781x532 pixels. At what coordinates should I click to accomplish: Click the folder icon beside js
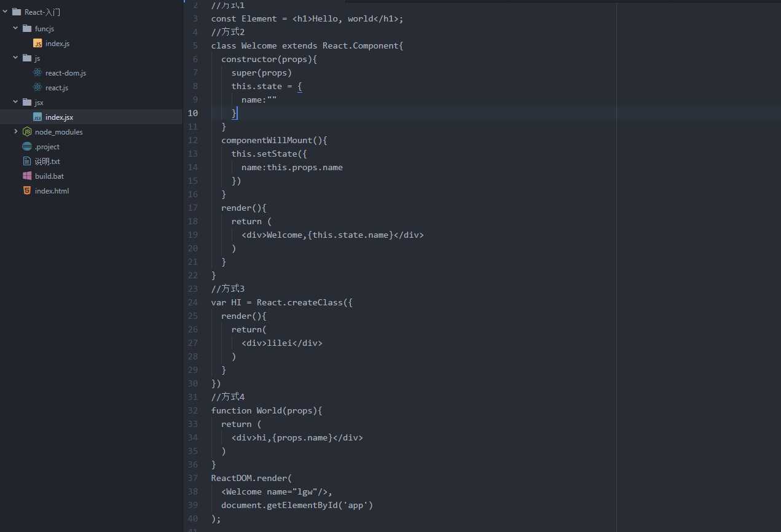[x=27, y=58]
